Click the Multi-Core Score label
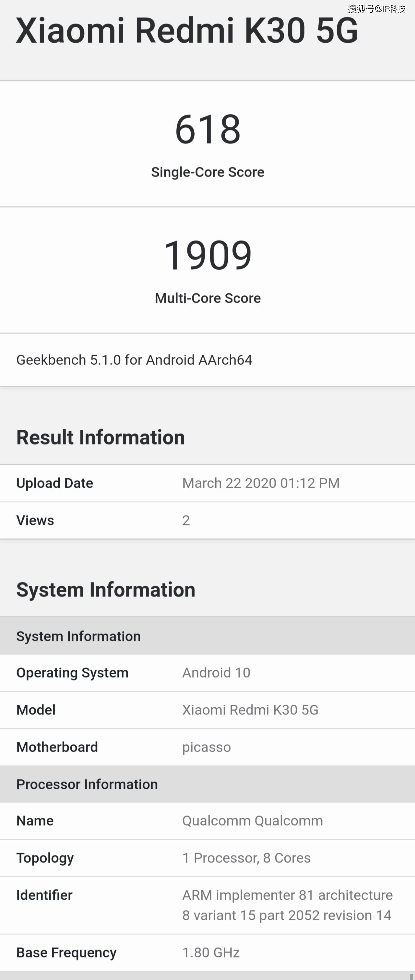 pos(207,298)
